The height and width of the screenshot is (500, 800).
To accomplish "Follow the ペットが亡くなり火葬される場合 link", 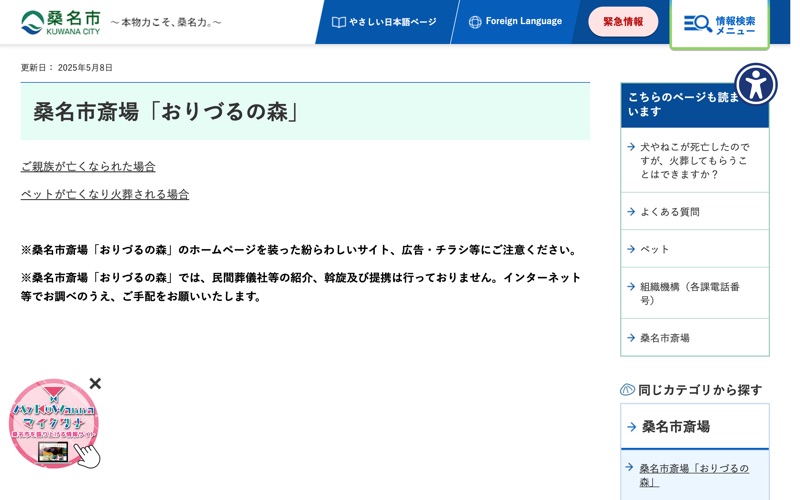I will [105, 194].
